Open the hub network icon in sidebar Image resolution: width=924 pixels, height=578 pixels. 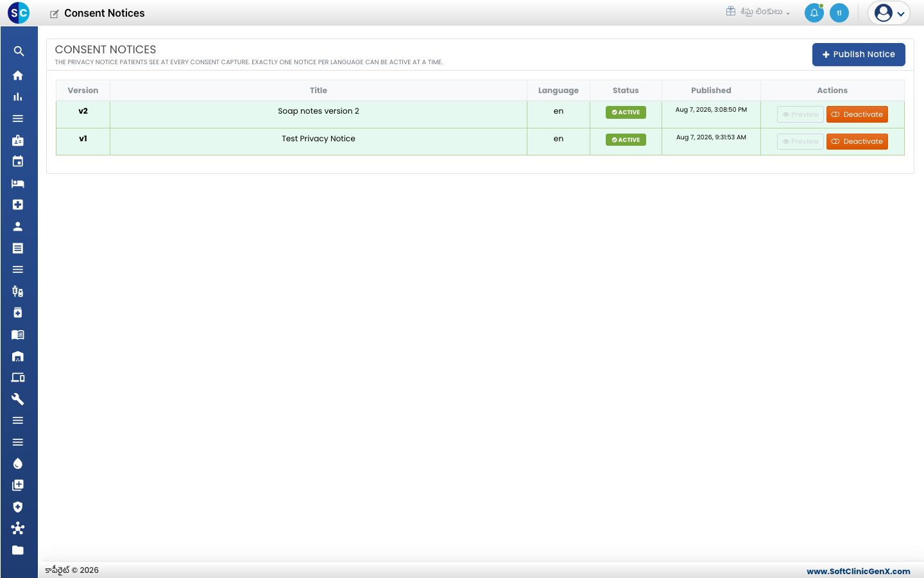click(x=18, y=529)
